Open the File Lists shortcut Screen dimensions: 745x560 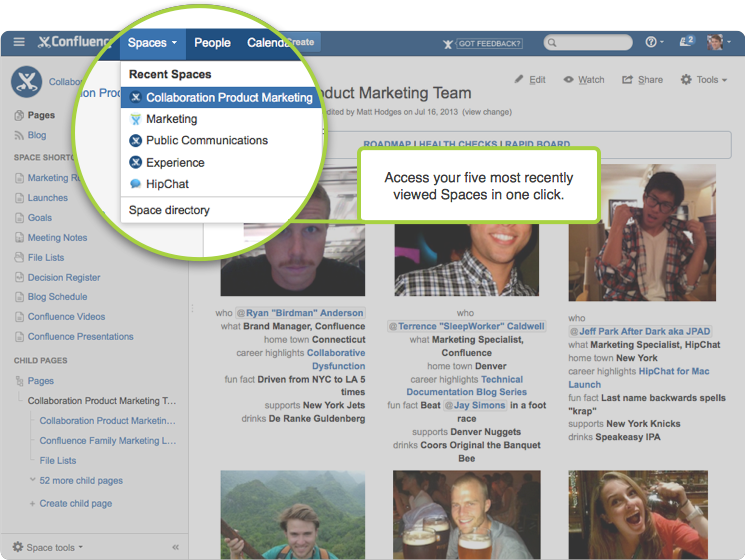46,257
